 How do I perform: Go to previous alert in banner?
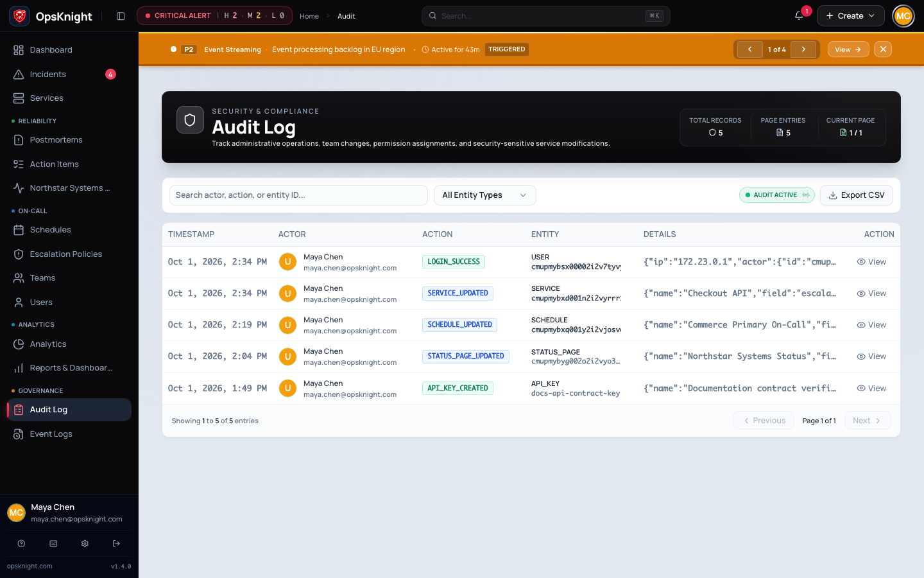click(x=749, y=49)
